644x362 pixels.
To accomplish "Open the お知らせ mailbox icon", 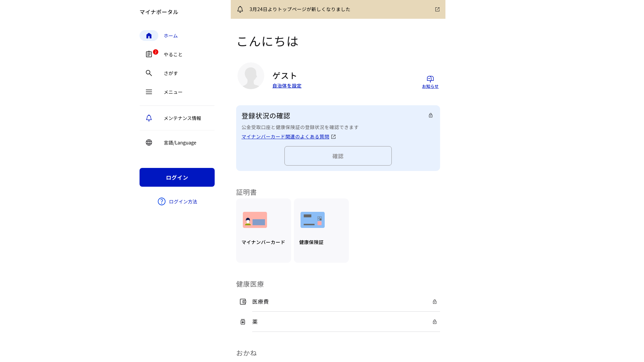I will 430,79.
